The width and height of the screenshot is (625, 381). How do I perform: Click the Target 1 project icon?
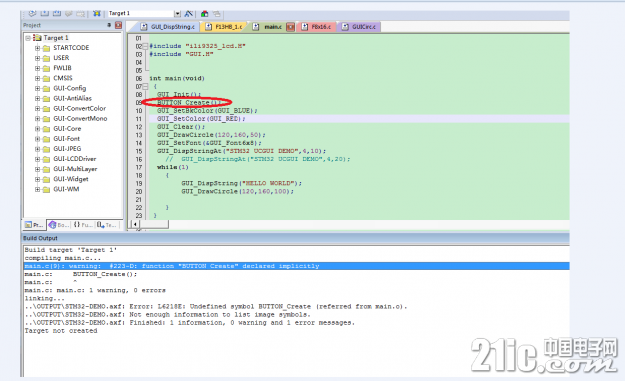pos(37,38)
